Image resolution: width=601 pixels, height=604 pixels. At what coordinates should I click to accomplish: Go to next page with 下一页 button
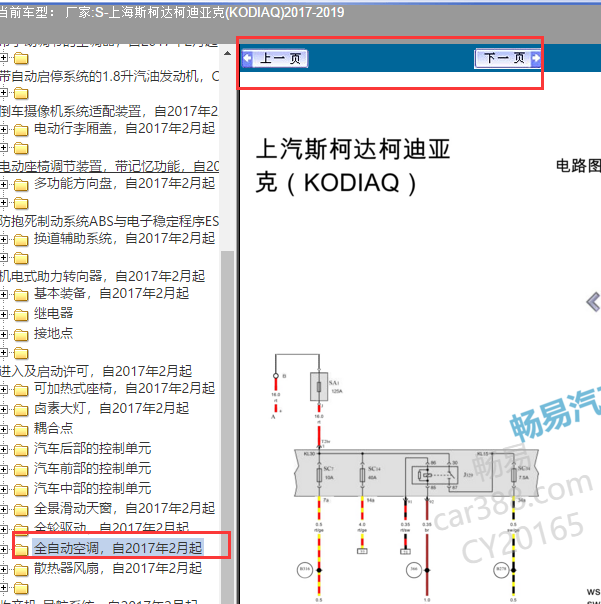(508, 59)
